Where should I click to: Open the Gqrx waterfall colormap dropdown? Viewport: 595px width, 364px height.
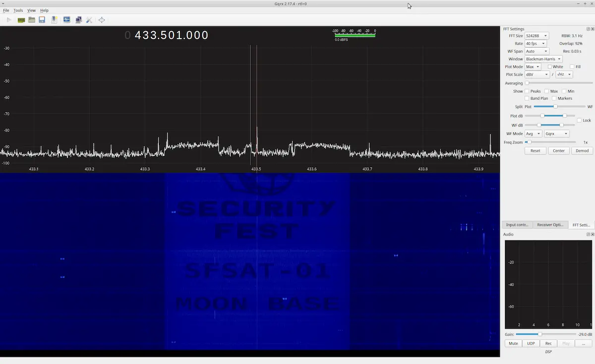(556, 134)
